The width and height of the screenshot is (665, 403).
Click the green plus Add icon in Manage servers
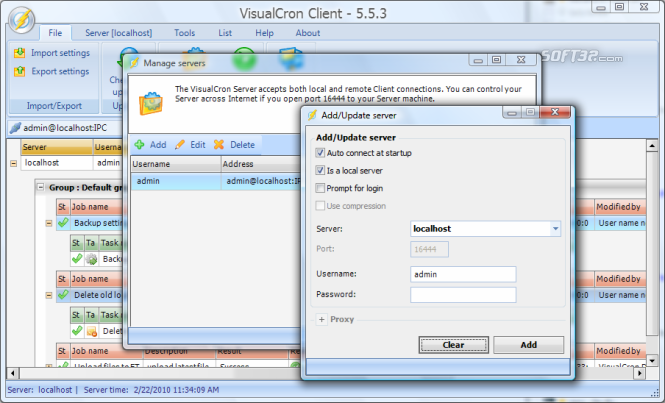(x=139, y=145)
